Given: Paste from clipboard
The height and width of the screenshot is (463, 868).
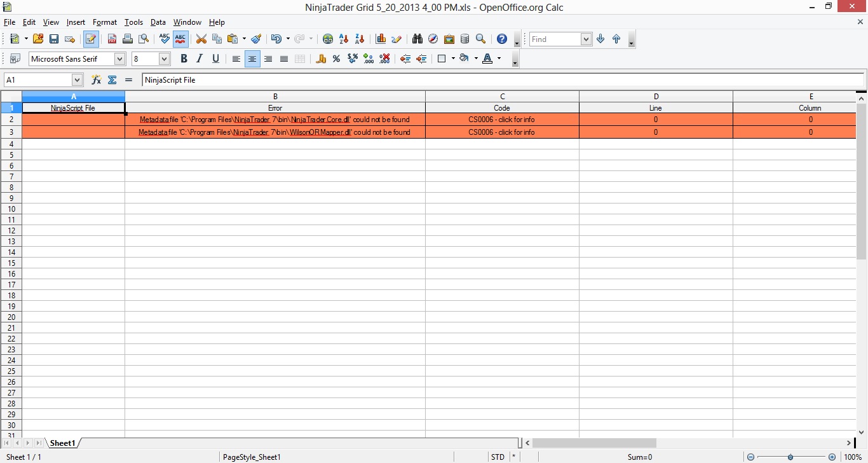Looking at the screenshot, I should tap(233, 39).
